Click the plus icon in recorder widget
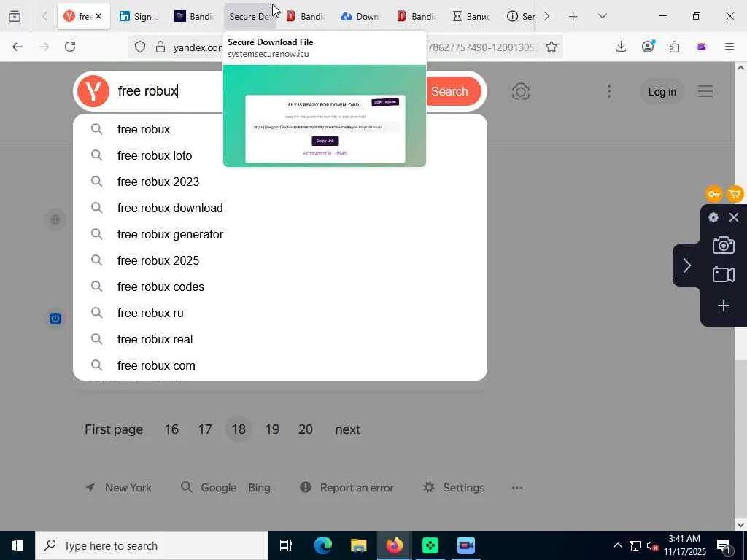 pyautogui.click(x=723, y=306)
